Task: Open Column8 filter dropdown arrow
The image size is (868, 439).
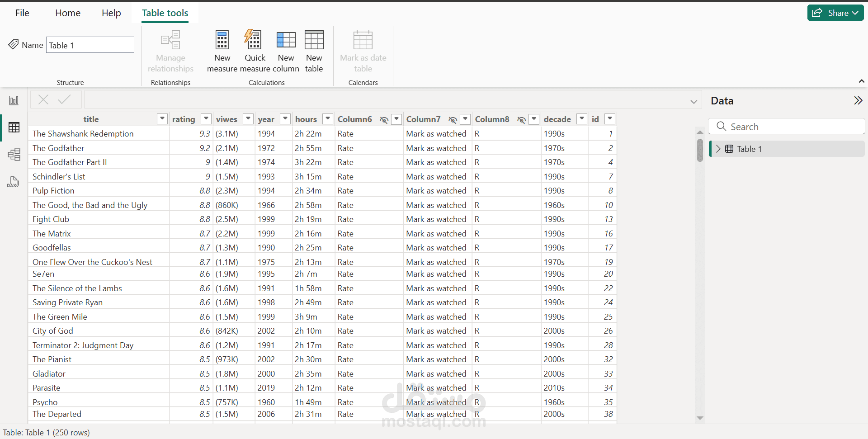Action: [534, 119]
